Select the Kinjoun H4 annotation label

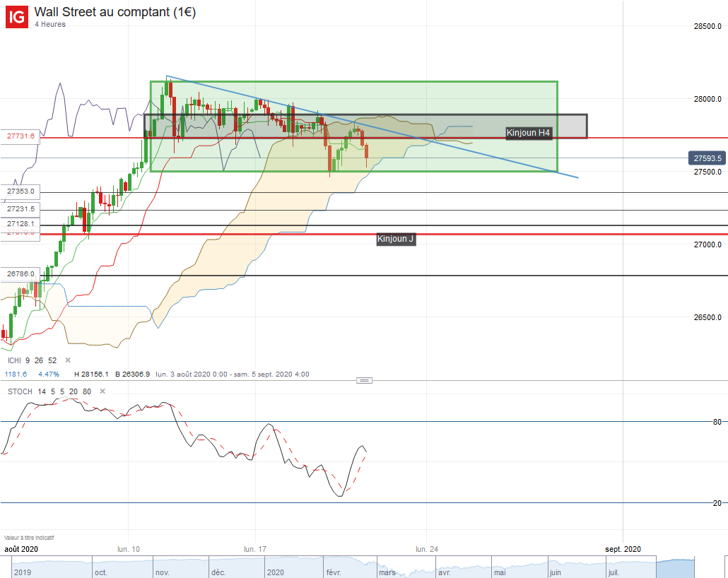click(528, 133)
